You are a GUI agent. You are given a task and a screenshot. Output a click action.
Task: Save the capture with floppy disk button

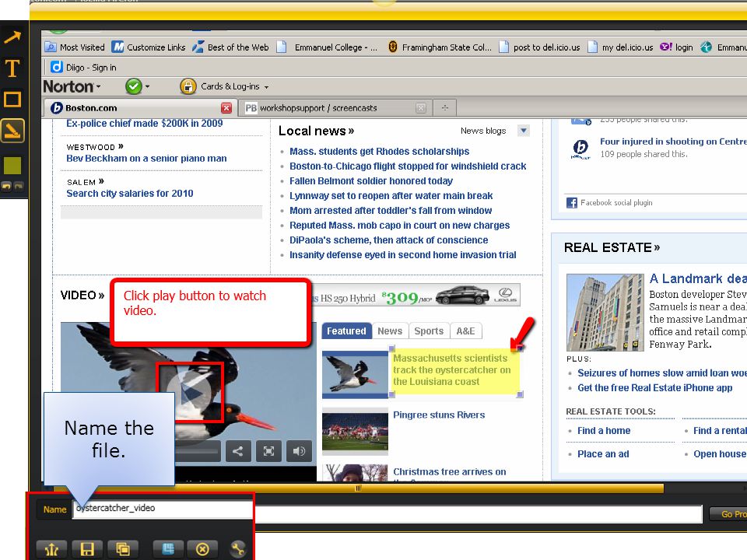point(87,549)
